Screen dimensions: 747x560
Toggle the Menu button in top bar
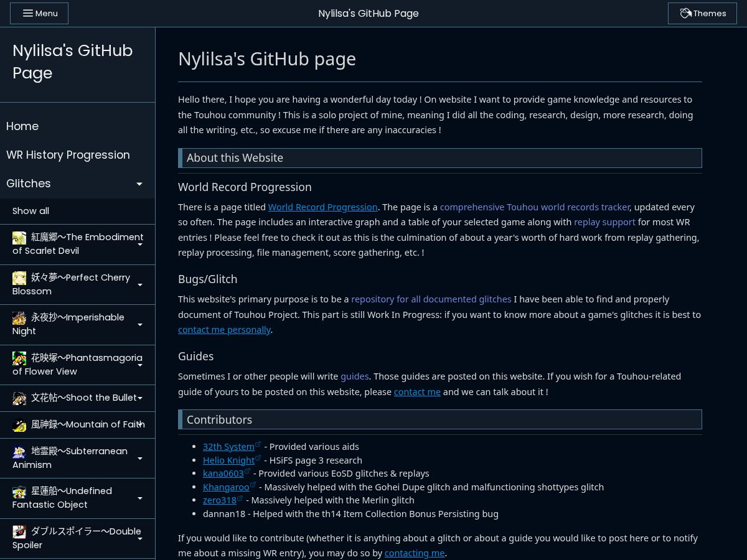click(x=39, y=13)
